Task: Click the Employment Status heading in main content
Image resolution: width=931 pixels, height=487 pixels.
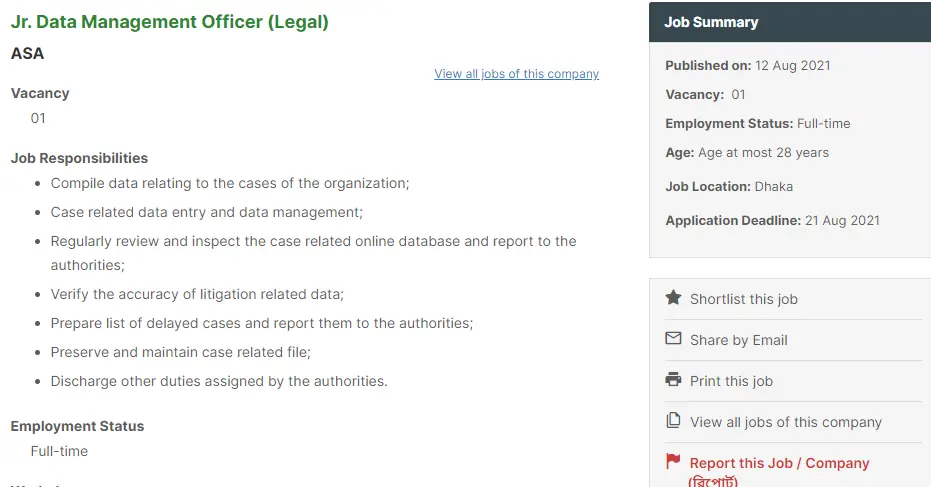Action: point(77,426)
